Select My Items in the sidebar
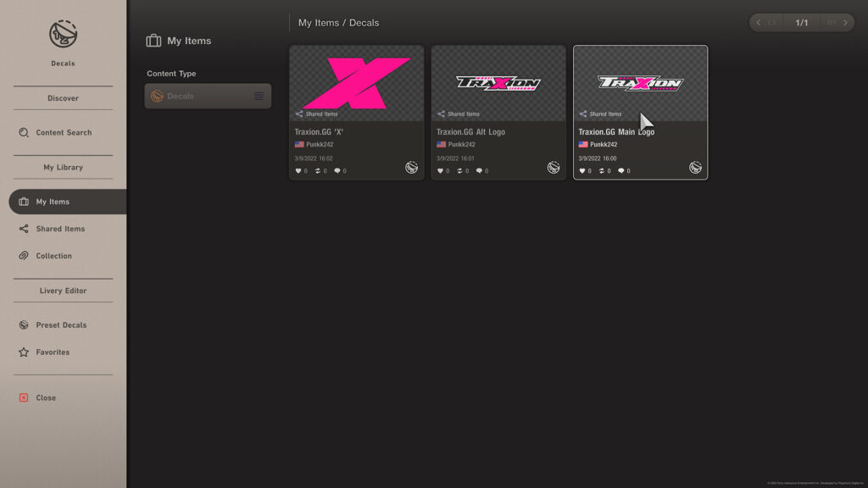 click(68, 202)
